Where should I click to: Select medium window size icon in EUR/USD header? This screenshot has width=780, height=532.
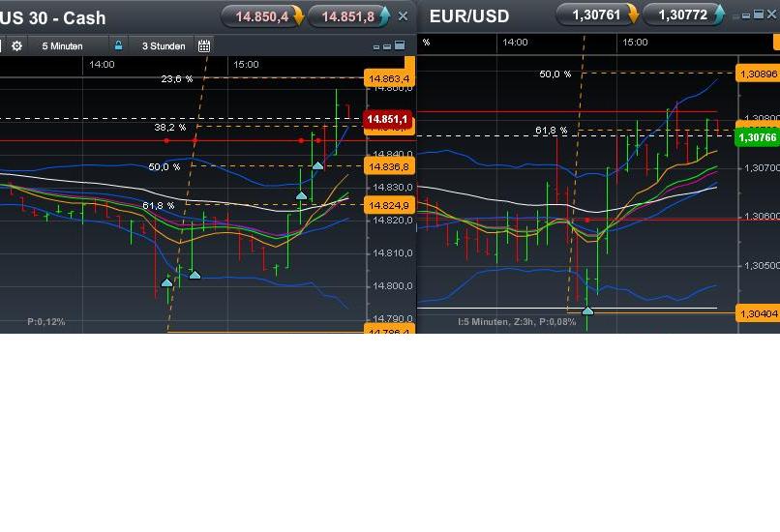coord(746,15)
